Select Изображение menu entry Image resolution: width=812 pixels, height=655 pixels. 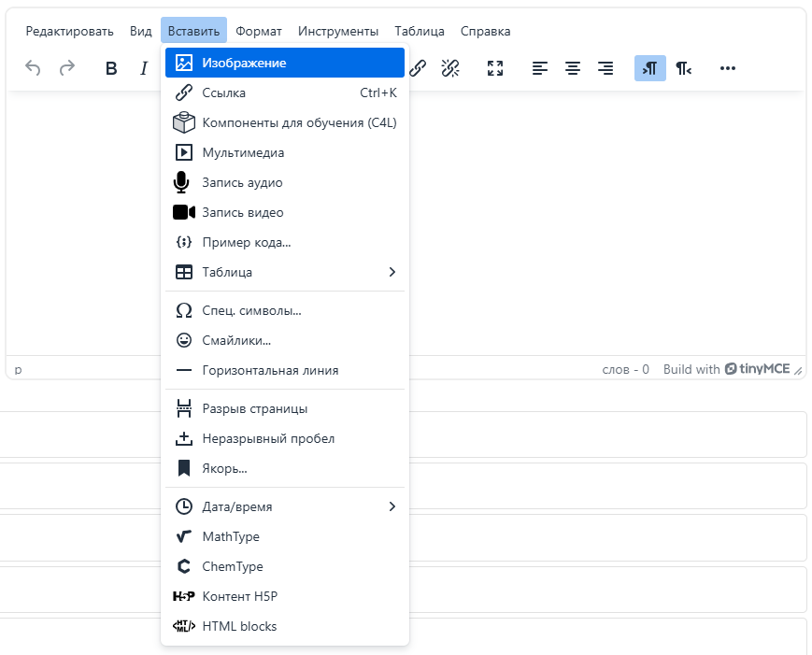pyautogui.click(x=285, y=63)
